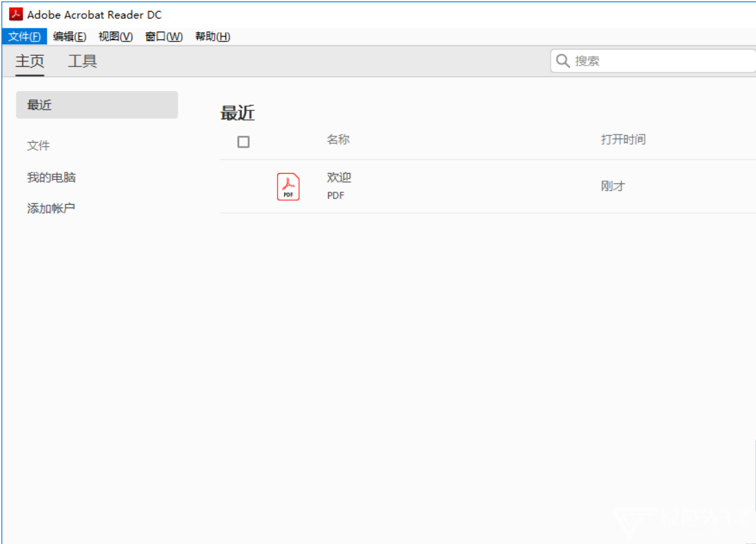Select 最近 in the left sidebar
The width and height of the screenshot is (756, 544).
pos(97,105)
